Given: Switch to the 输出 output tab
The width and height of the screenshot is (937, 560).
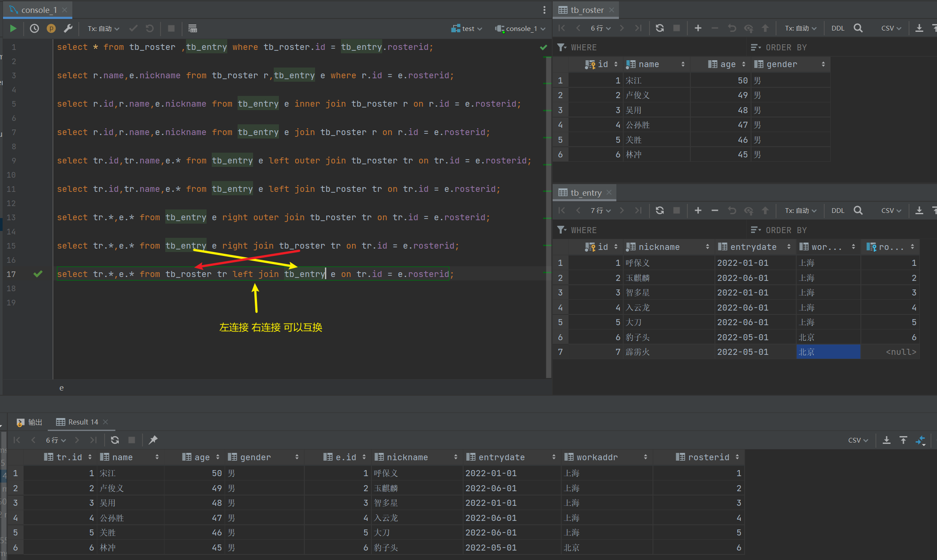Looking at the screenshot, I should point(30,422).
